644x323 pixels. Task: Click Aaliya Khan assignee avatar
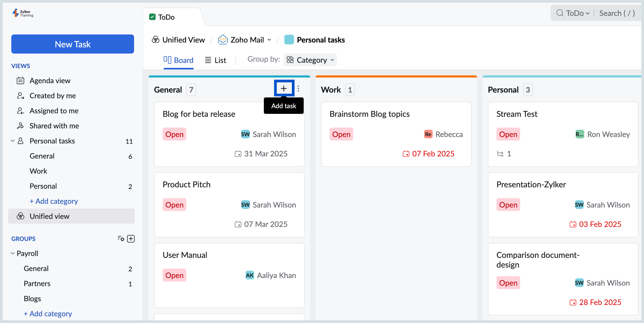point(250,275)
